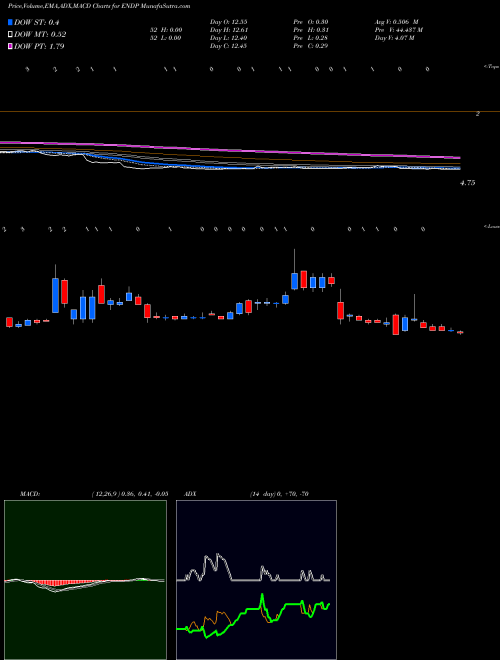
Task: Click the blue DOW ST legend swatch
Action: click(x=11, y=22)
